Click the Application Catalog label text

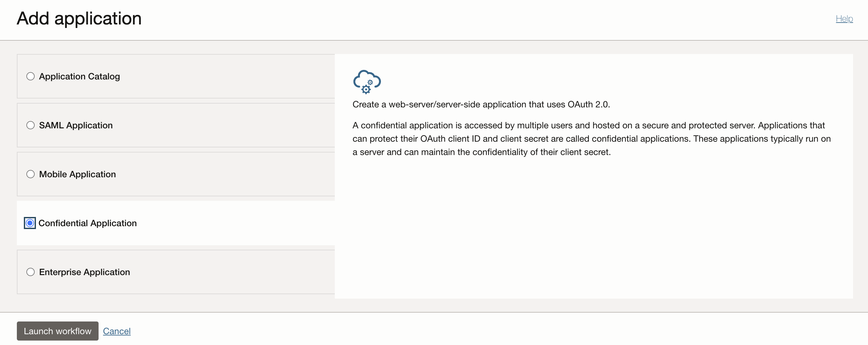pos(79,77)
